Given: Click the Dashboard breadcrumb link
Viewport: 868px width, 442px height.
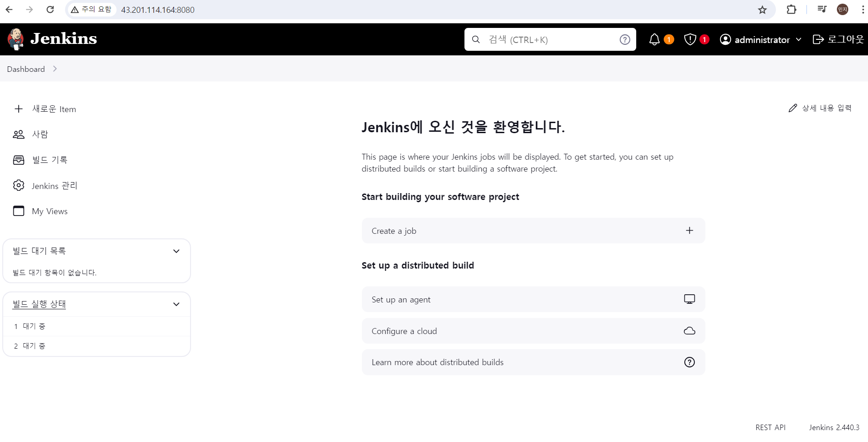Looking at the screenshot, I should tap(26, 69).
